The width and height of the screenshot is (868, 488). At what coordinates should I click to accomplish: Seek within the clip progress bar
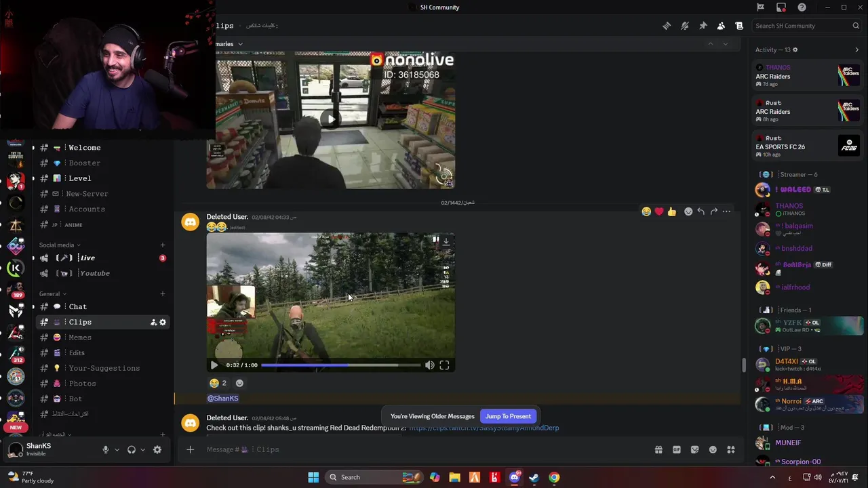341,365
